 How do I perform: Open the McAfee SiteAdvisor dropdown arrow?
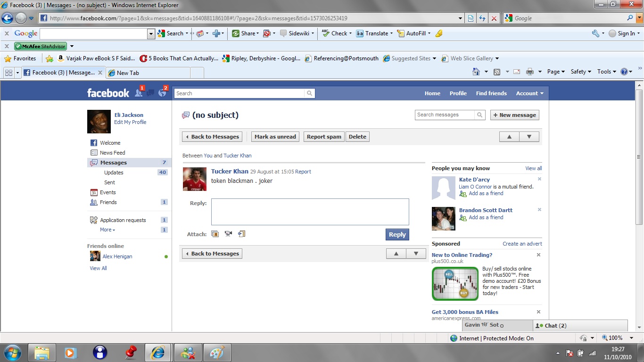click(x=72, y=46)
